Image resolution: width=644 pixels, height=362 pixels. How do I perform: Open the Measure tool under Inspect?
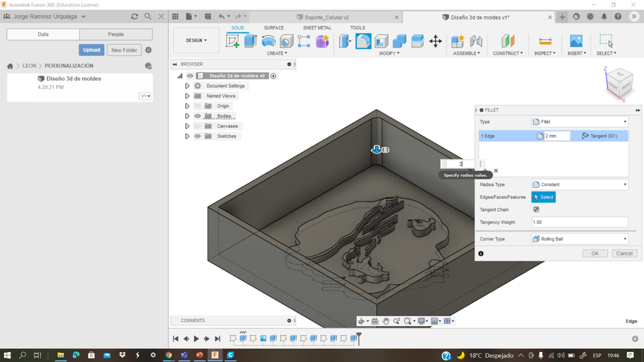(x=545, y=41)
